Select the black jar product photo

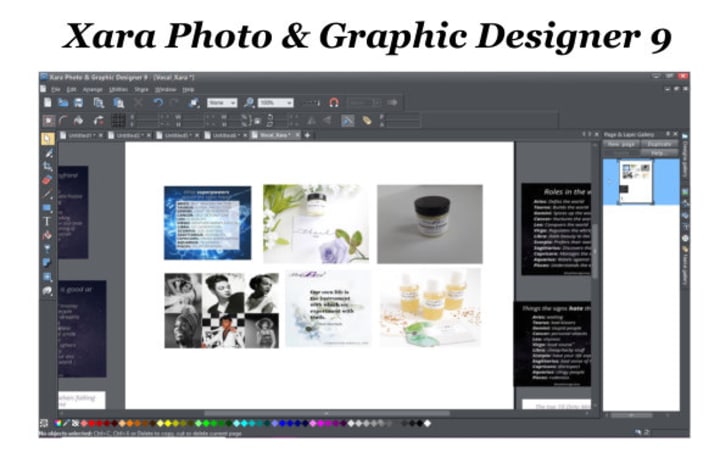click(430, 224)
